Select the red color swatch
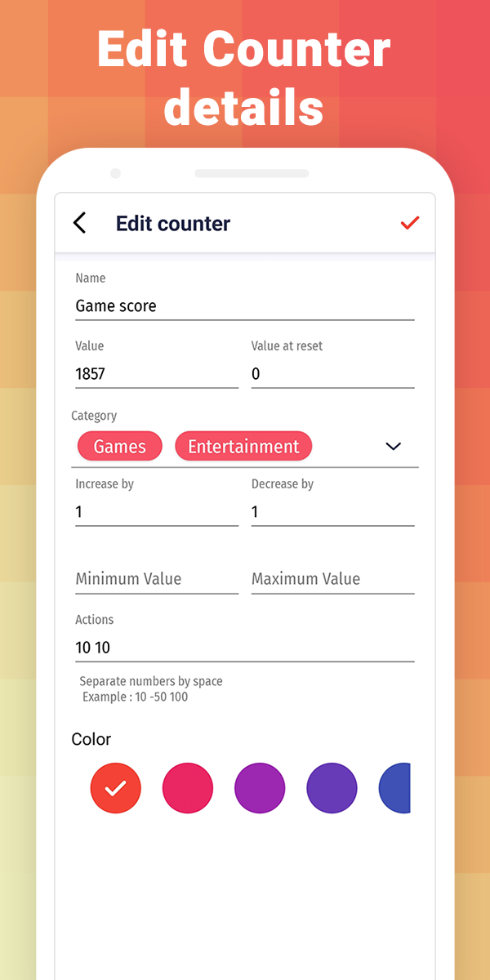The width and height of the screenshot is (490, 980). tap(116, 788)
